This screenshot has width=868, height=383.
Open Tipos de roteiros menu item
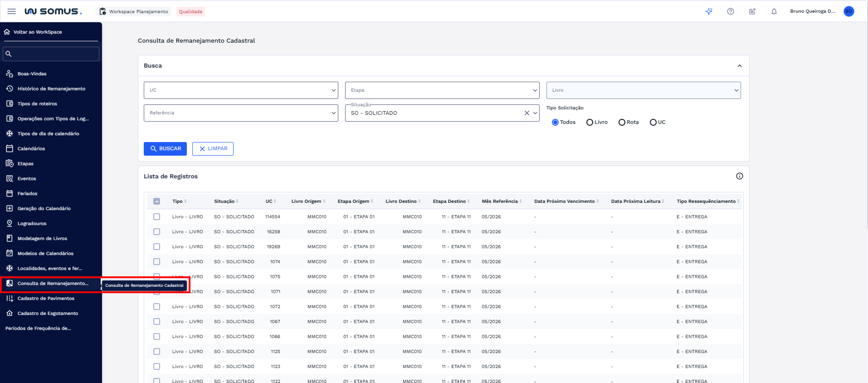tap(51, 103)
